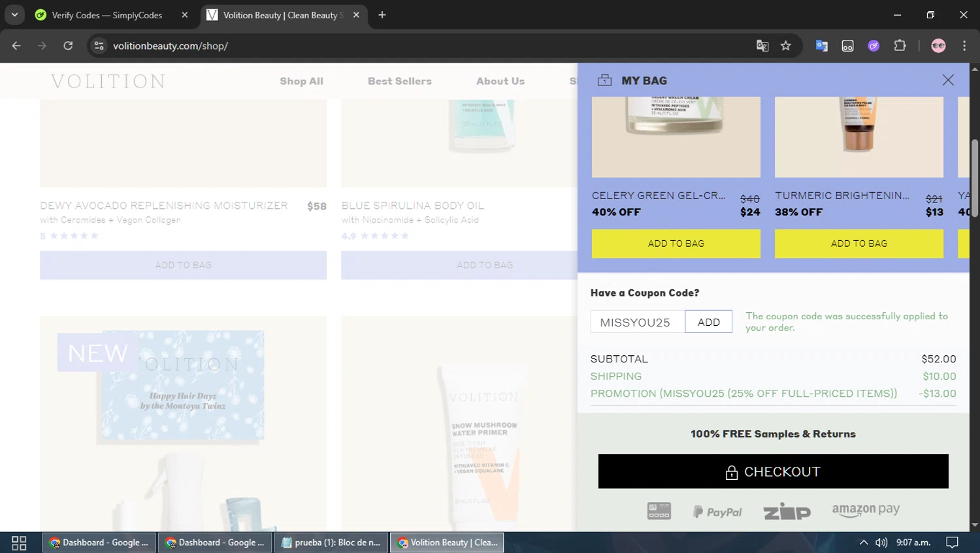This screenshot has height=553, width=980.
Task: Click the Zip payment logo
Action: click(x=787, y=511)
